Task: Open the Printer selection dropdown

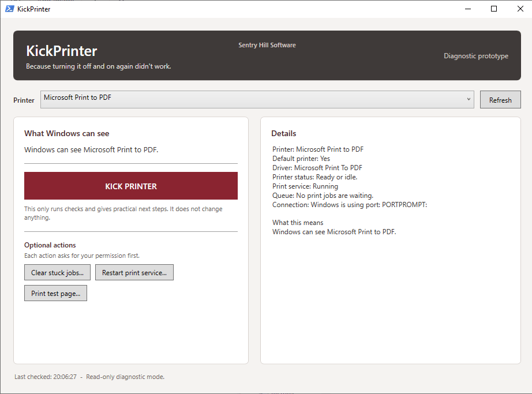Action: click(x=257, y=99)
